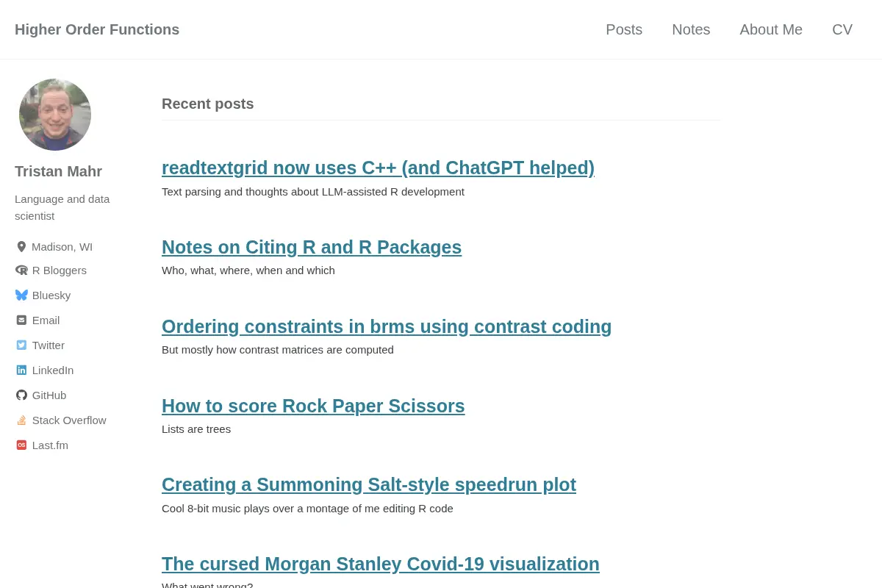Open the Notes navigation item
Viewport: 882px width, 588px height.
[691, 29]
